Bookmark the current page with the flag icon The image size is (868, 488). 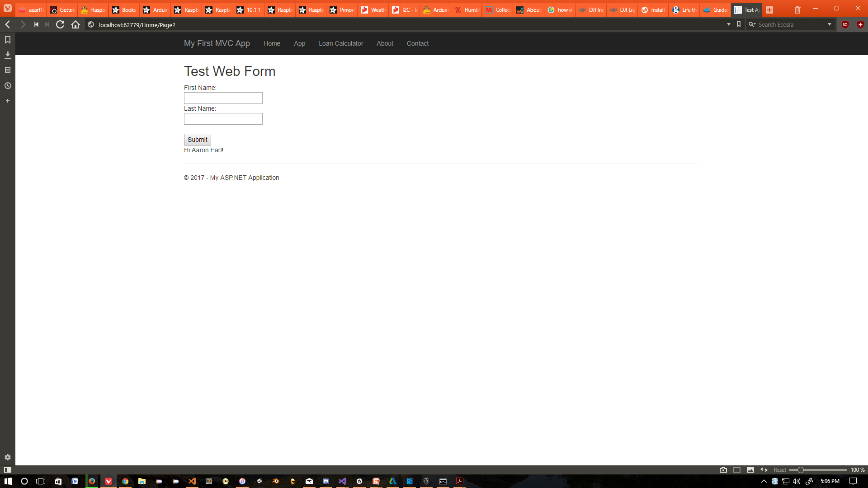[x=739, y=24]
